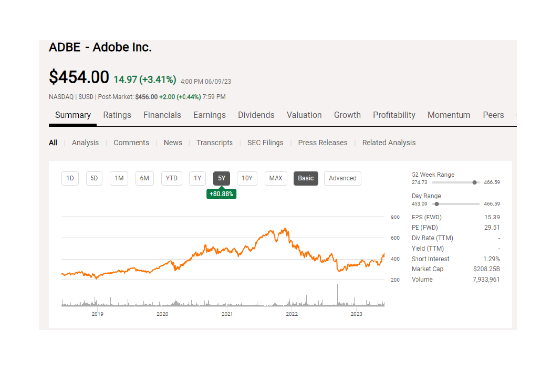
Task: Click the tall volume spike in late 2022
Action: [x=338, y=294]
